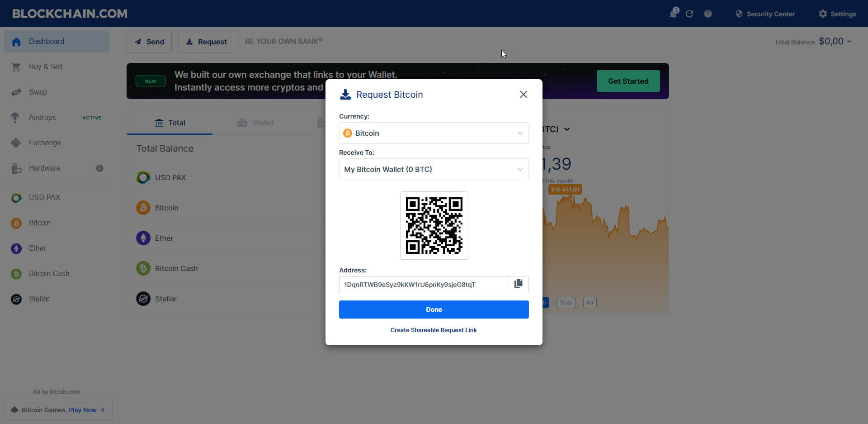Screen dimensions: 868x424
Task: Click the notifications bell icon
Action: click(673, 14)
